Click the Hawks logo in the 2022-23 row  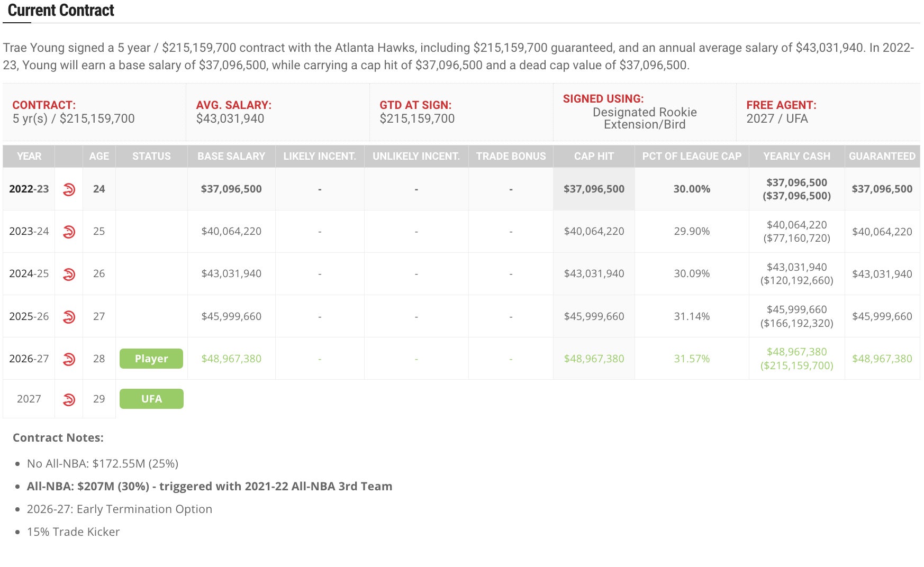[69, 189]
